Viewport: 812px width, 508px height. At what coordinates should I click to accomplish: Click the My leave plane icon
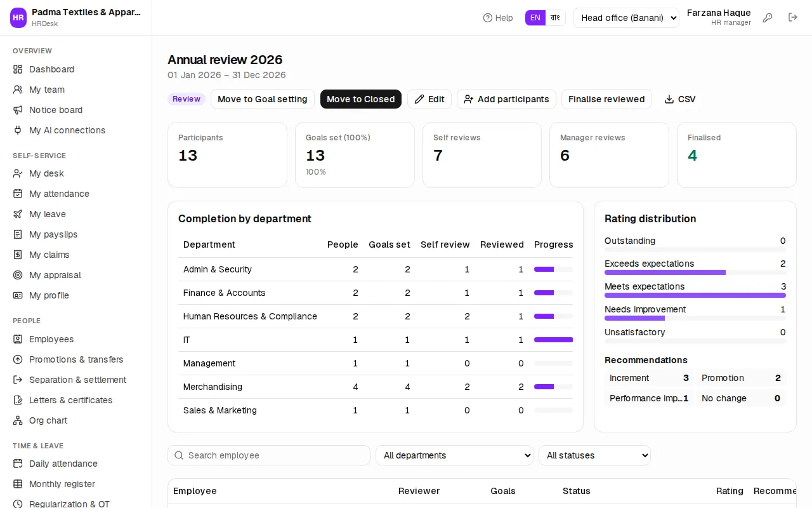click(x=18, y=214)
